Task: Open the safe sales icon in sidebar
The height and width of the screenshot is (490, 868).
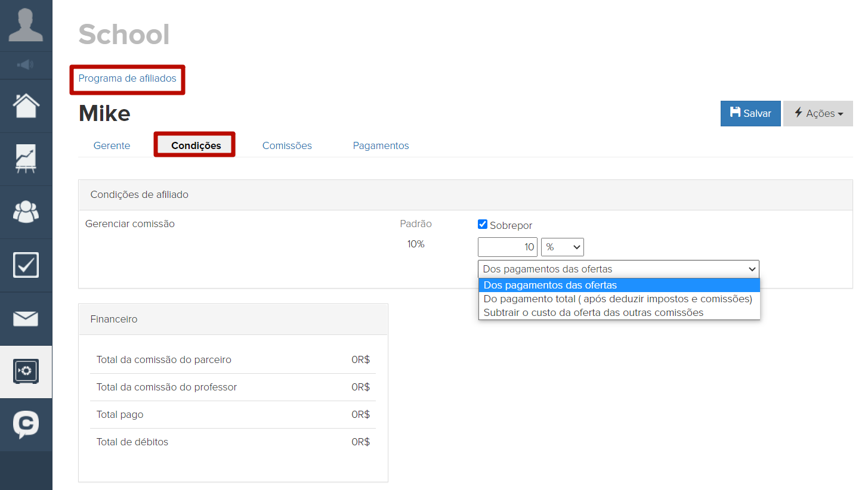Action: (x=26, y=372)
